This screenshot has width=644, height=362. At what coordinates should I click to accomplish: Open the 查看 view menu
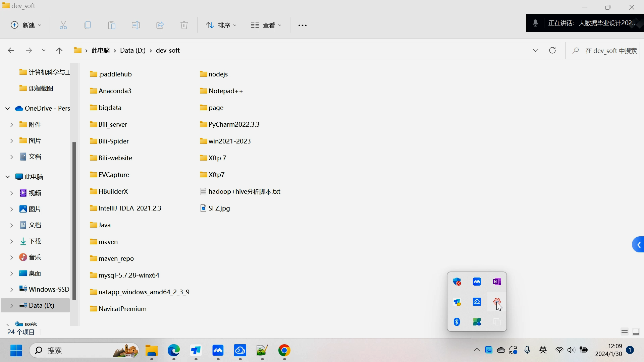click(x=266, y=25)
